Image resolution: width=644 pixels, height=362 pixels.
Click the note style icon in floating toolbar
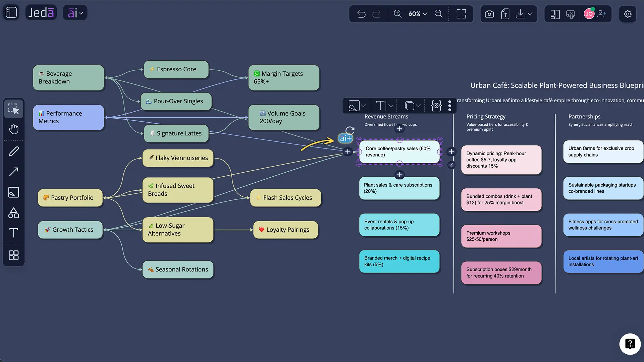pyautogui.click(x=354, y=106)
